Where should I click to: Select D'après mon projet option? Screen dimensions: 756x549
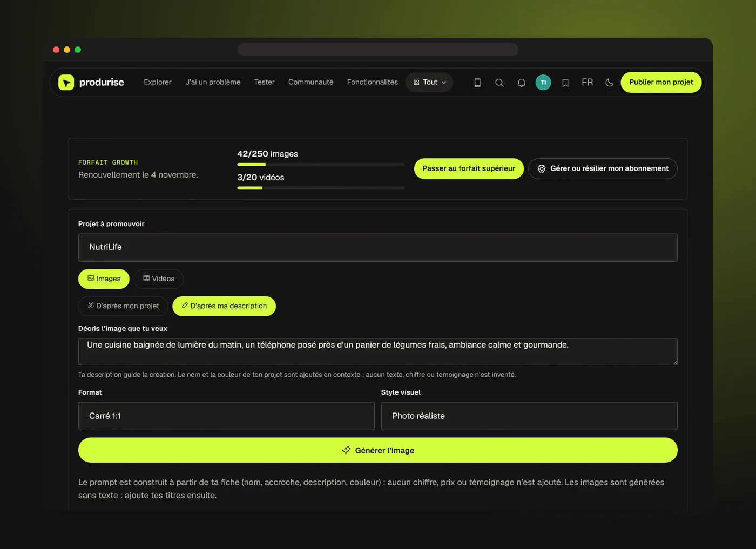tap(123, 306)
